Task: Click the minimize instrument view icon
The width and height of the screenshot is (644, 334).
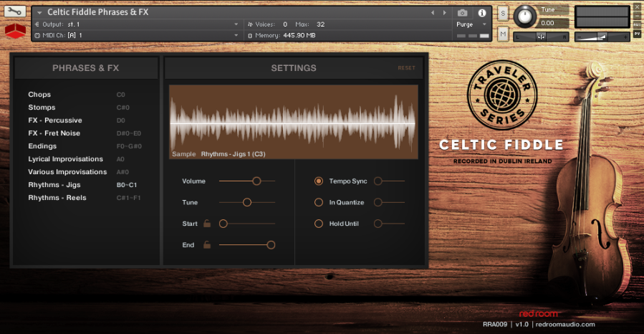Action: (x=638, y=16)
